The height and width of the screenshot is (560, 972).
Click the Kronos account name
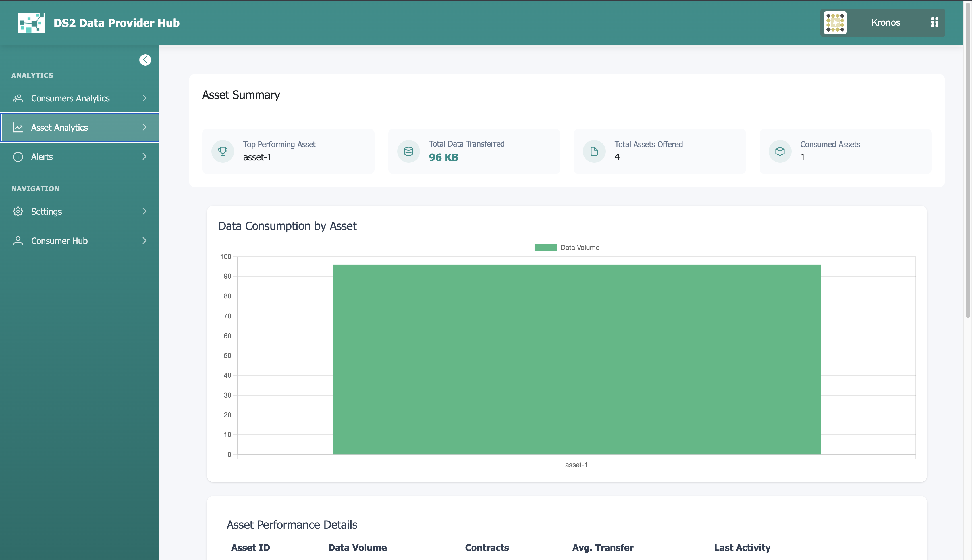885,23
